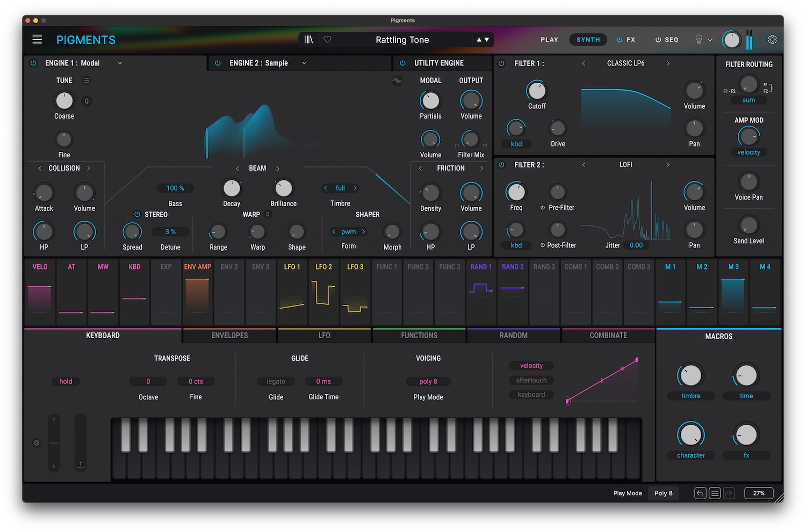The height and width of the screenshot is (532, 806).
Task: Switch to the COMBINATE tab
Action: [x=608, y=336]
